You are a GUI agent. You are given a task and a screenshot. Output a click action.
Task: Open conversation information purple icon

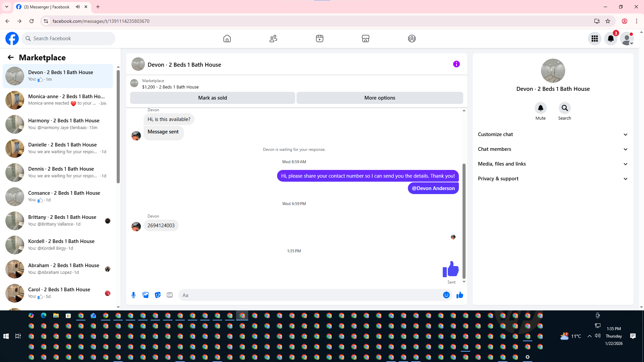pos(457,64)
